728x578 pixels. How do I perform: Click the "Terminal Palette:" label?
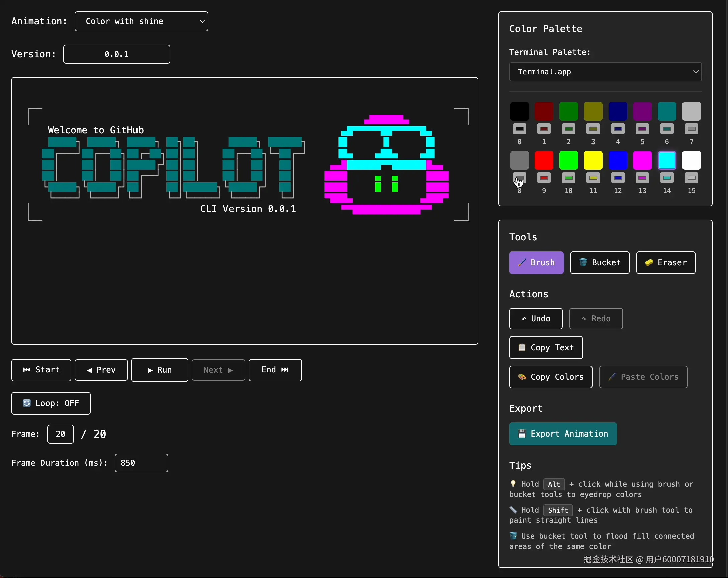click(550, 52)
